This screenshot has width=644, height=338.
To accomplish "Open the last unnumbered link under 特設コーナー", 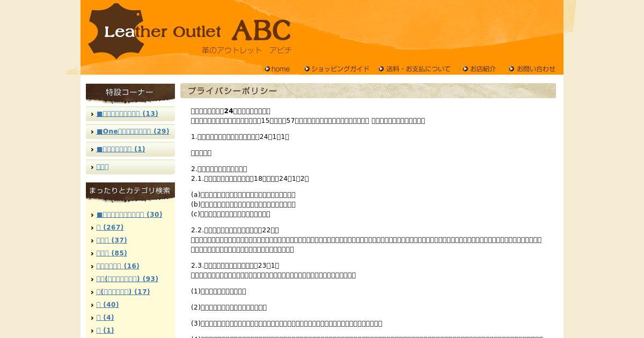I will click(103, 167).
